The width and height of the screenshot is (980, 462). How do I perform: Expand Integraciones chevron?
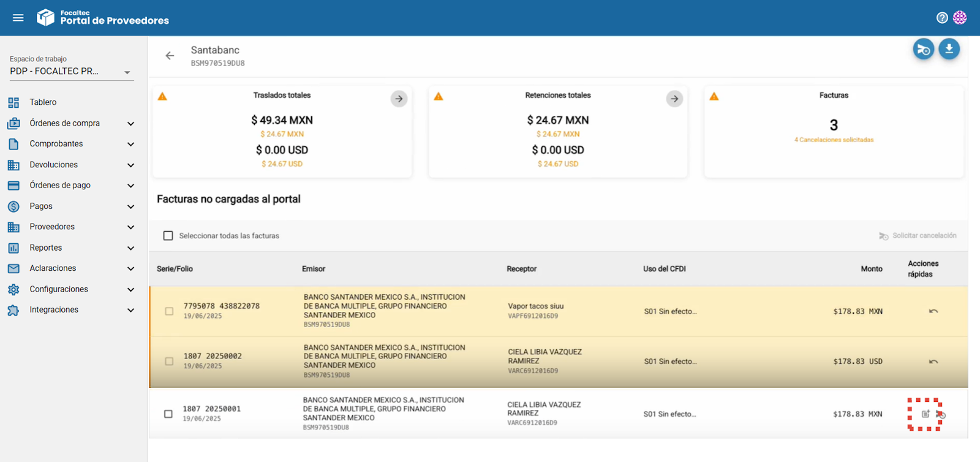(130, 311)
